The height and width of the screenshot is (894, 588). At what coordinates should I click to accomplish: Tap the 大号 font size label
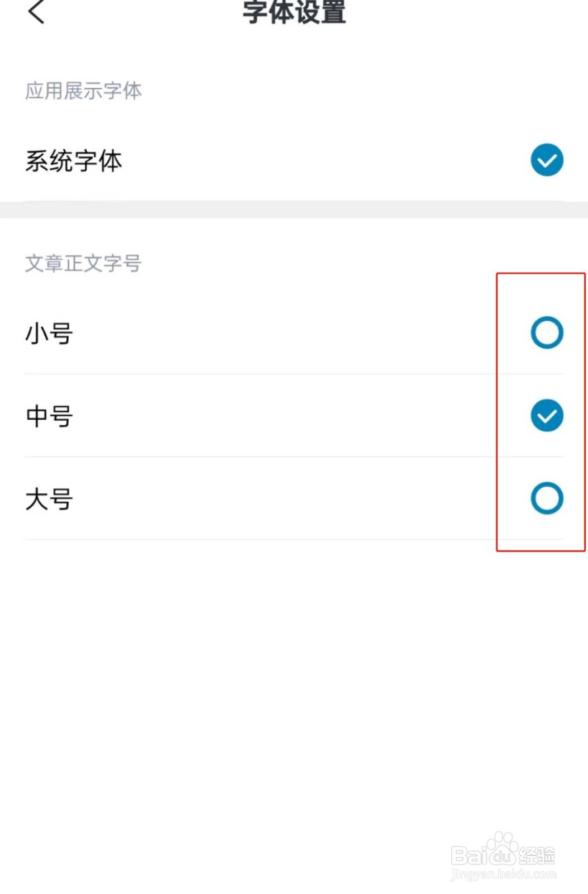pos(49,499)
